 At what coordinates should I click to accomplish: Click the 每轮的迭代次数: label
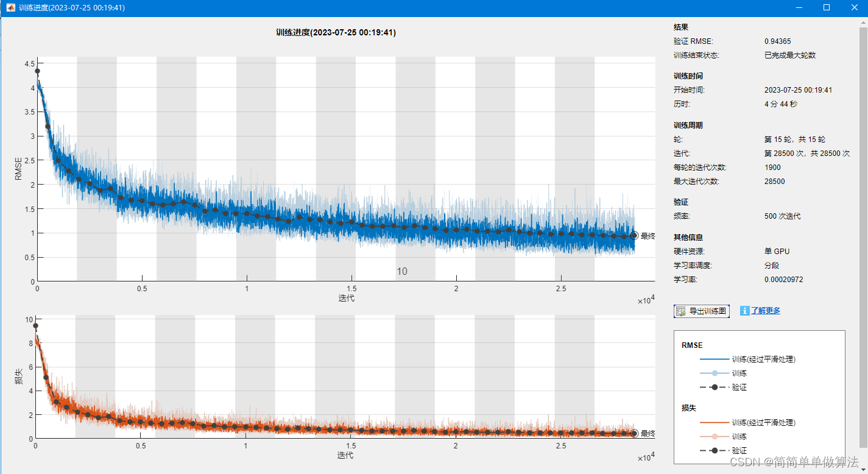[x=700, y=168]
